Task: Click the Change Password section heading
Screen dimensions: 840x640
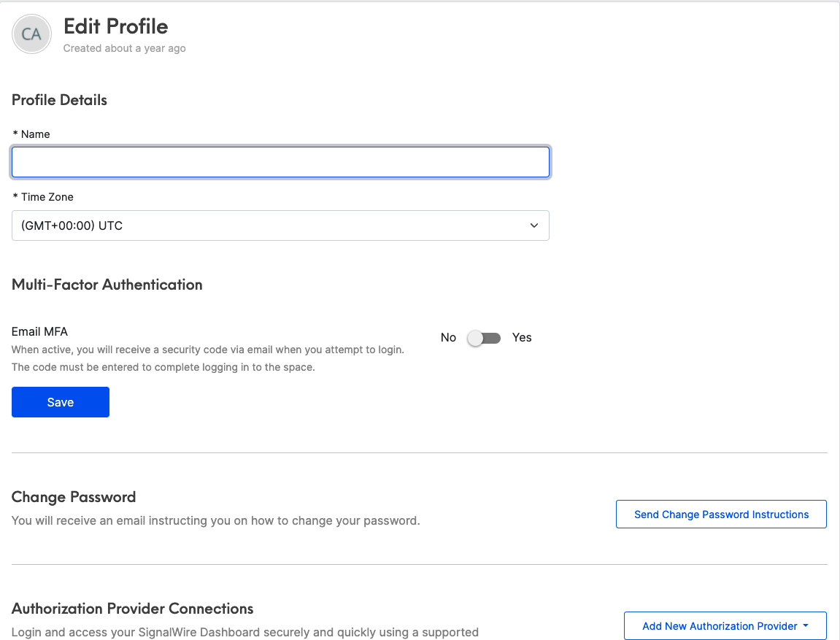Action: pos(73,497)
